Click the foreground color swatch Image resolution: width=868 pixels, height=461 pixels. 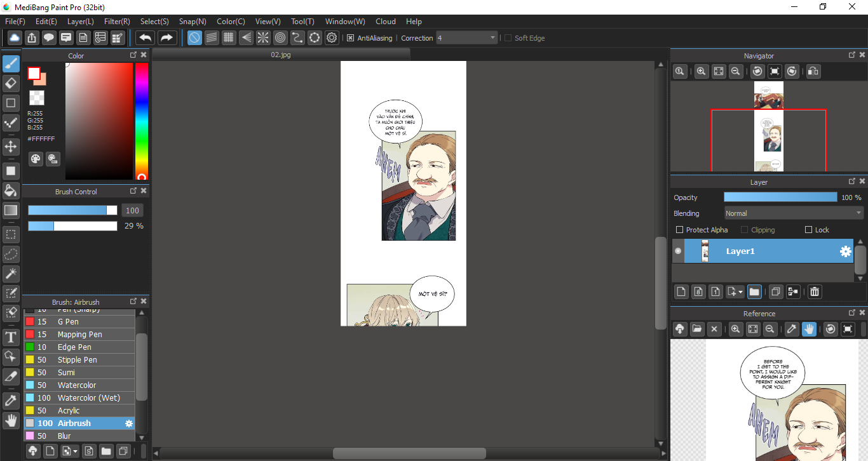[34, 73]
